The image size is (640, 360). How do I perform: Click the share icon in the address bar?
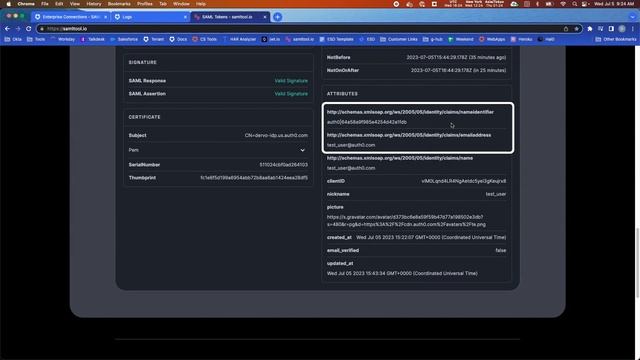566,29
